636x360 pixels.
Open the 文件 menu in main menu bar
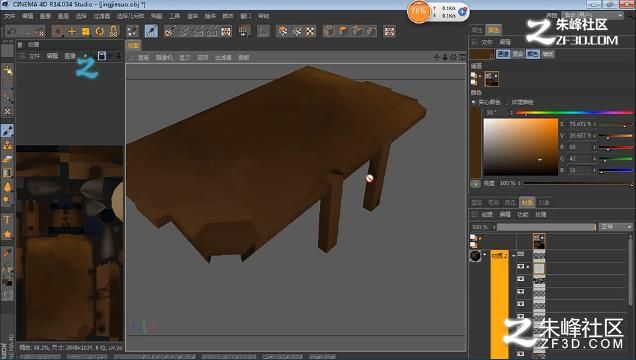pos(9,16)
